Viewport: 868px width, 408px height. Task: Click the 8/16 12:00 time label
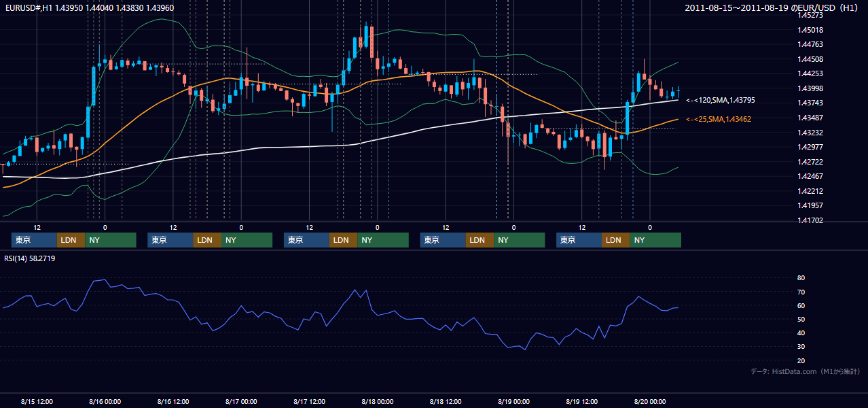tap(173, 401)
